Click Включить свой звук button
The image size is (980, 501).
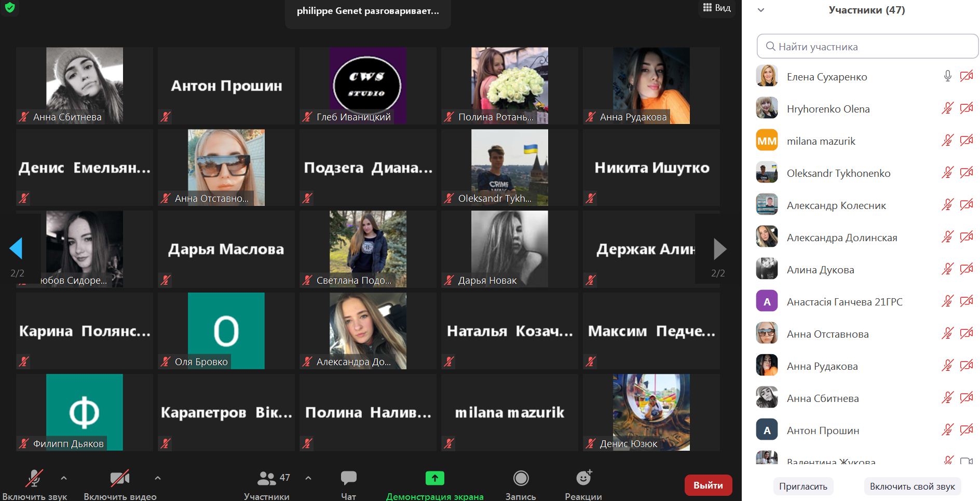(913, 486)
